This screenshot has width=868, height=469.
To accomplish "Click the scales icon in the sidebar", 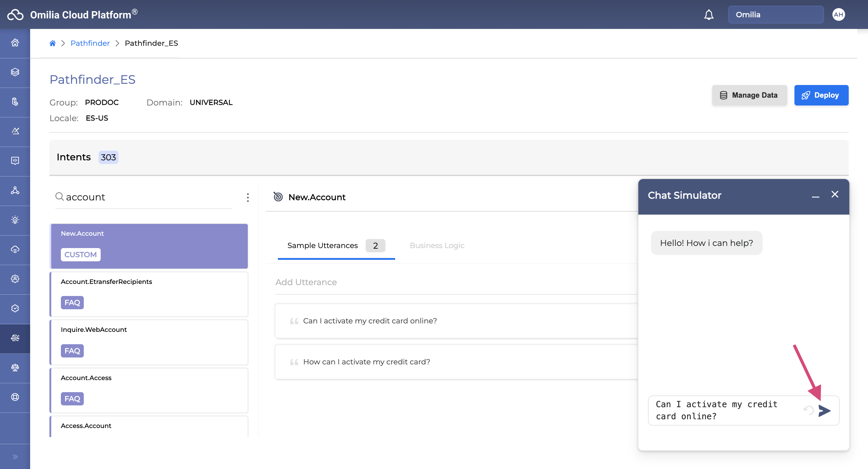I will pos(15,368).
